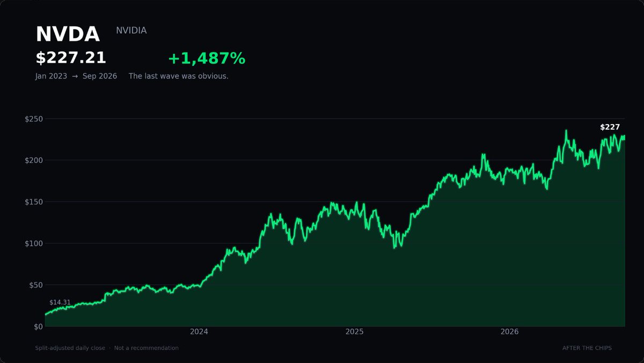Screen dimensions: 644x363
Task: Click the AFTER THE CHIPS footer text
Action: tap(587, 348)
